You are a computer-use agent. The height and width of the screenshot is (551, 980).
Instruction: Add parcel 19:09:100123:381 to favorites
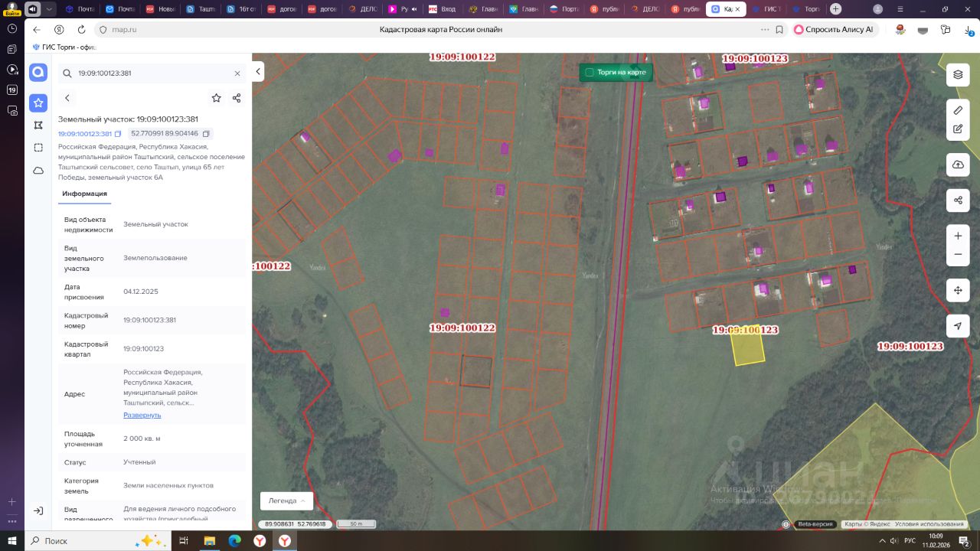click(217, 98)
